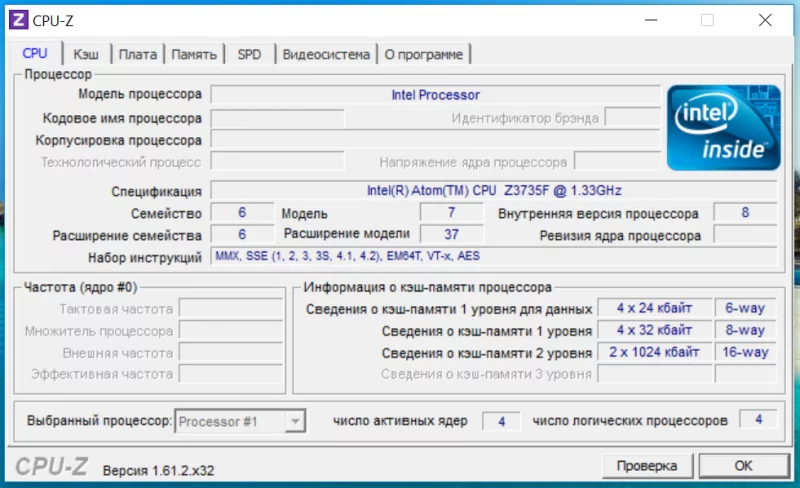Click the Спецификация field with Atom Z3735F

pyautogui.click(x=494, y=190)
